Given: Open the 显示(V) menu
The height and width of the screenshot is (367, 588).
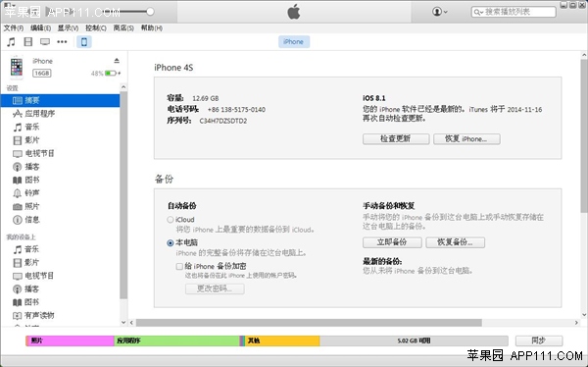Looking at the screenshot, I should point(68,28).
